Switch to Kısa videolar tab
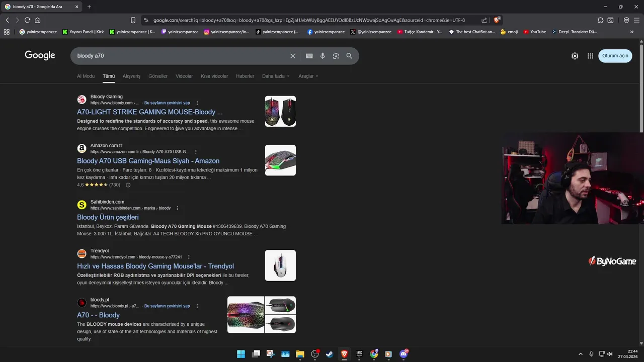This screenshot has height=362, width=644. click(x=214, y=76)
